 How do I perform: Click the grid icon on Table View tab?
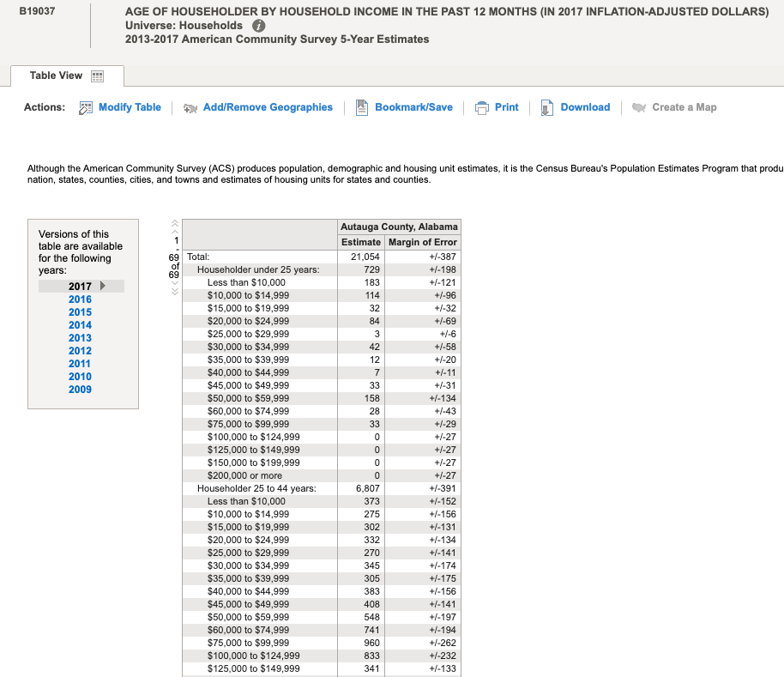(x=98, y=76)
